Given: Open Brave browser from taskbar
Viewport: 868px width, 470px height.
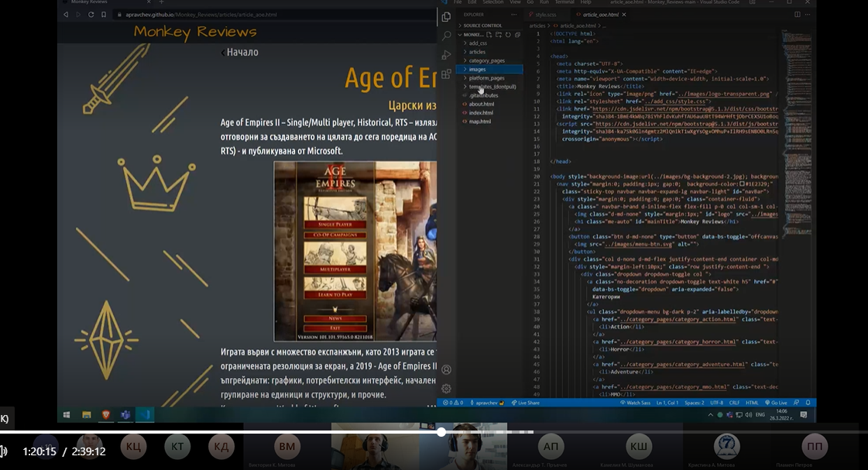Looking at the screenshot, I should pos(106,415).
